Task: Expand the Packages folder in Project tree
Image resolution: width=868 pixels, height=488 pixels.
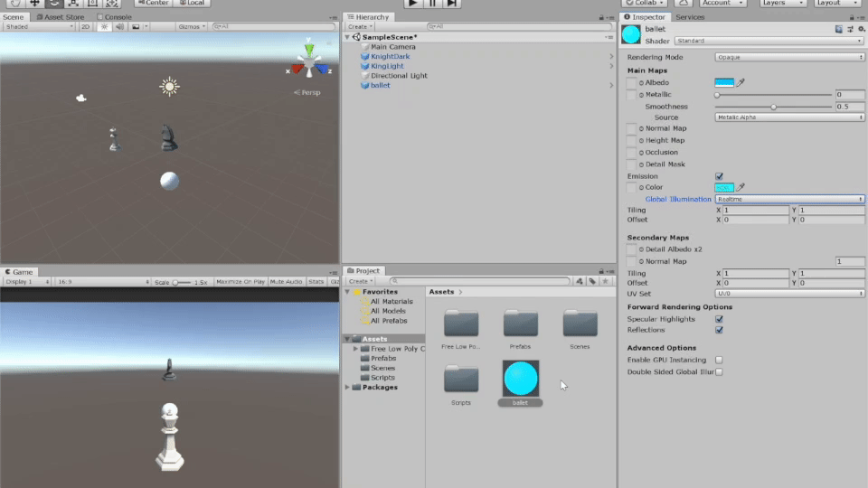Action: [x=348, y=388]
